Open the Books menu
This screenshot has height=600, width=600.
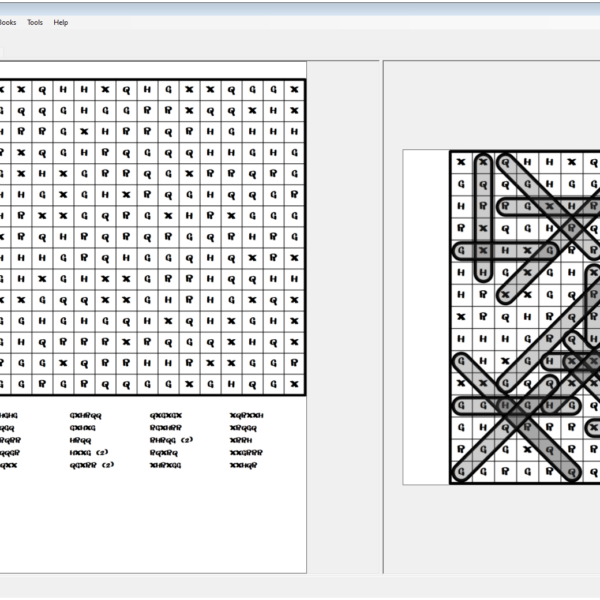(7, 22)
